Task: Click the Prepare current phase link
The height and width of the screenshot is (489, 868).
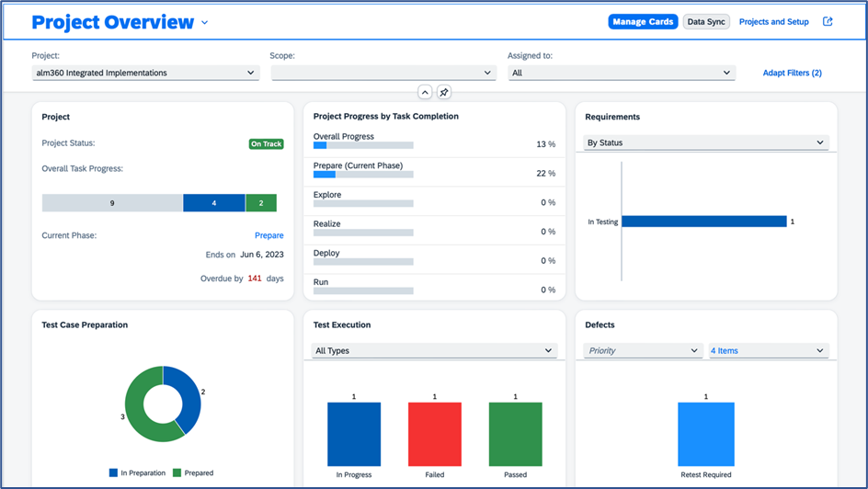Action: [268, 235]
